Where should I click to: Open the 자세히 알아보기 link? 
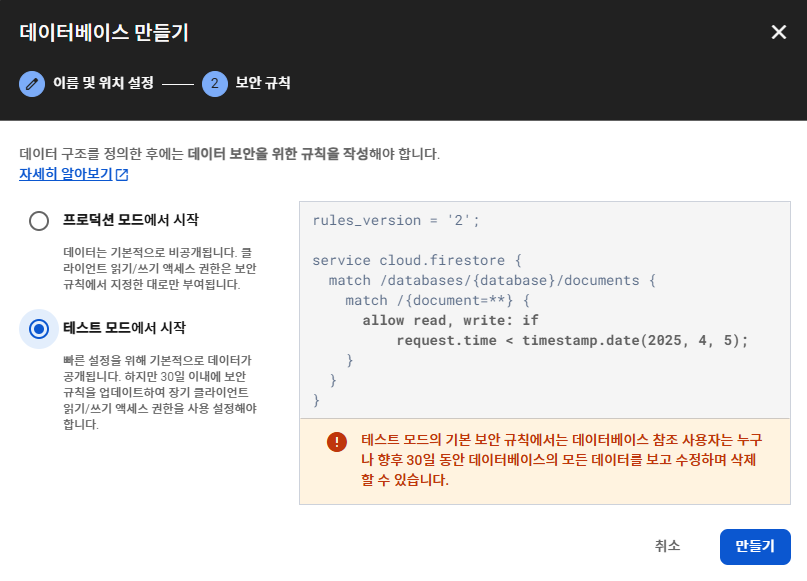(66, 174)
